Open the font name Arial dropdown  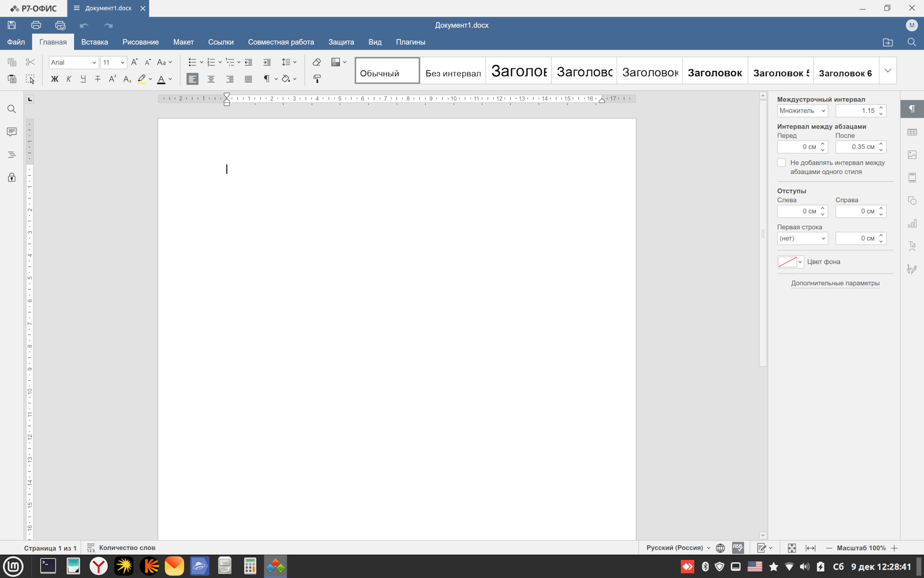click(x=94, y=63)
